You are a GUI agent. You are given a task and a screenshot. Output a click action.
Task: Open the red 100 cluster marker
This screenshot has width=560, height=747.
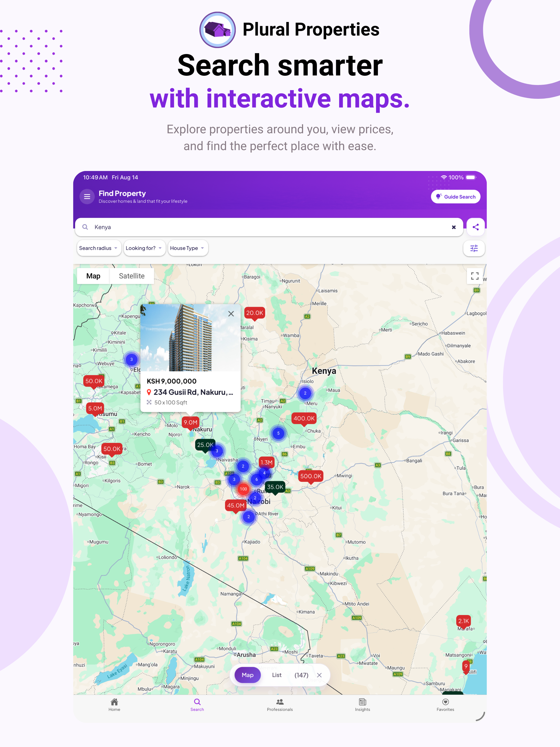243,489
